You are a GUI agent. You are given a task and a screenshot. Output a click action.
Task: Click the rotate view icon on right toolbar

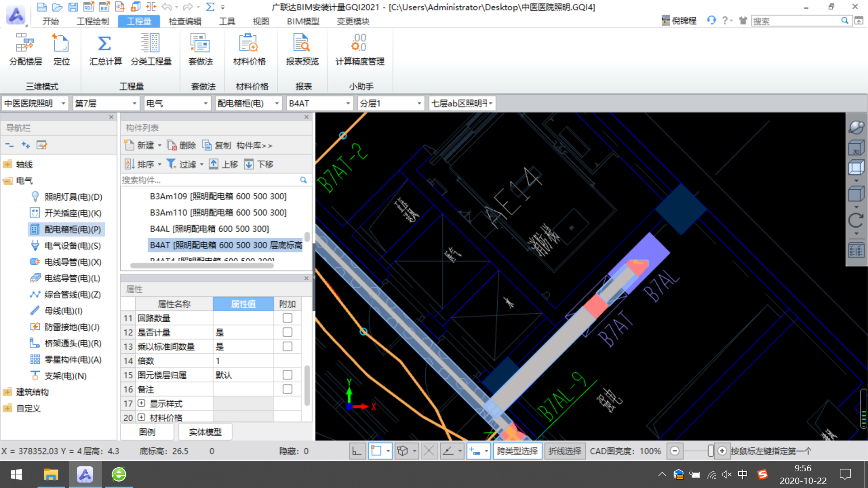(x=856, y=221)
